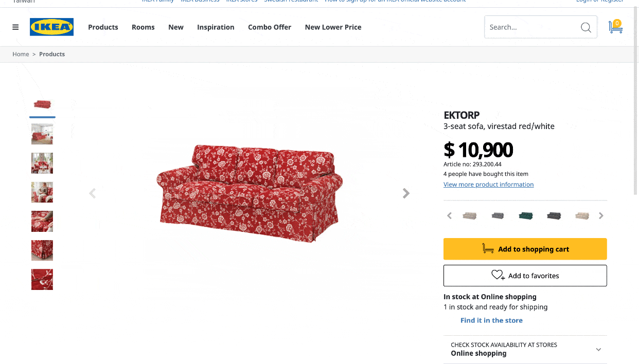This screenshot has height=364, width=639.
Task: Open the Rooms menu
Action: [x=143, y=27]
